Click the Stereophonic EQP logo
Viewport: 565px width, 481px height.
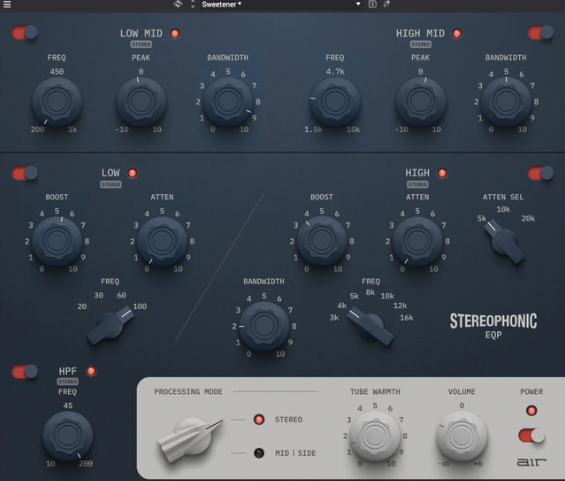click(493, 326)
